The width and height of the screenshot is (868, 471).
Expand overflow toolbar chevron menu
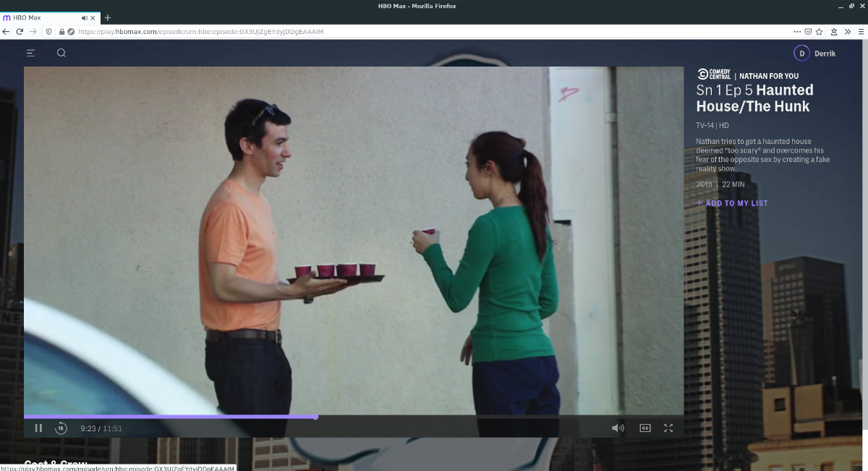pos(848,32)
